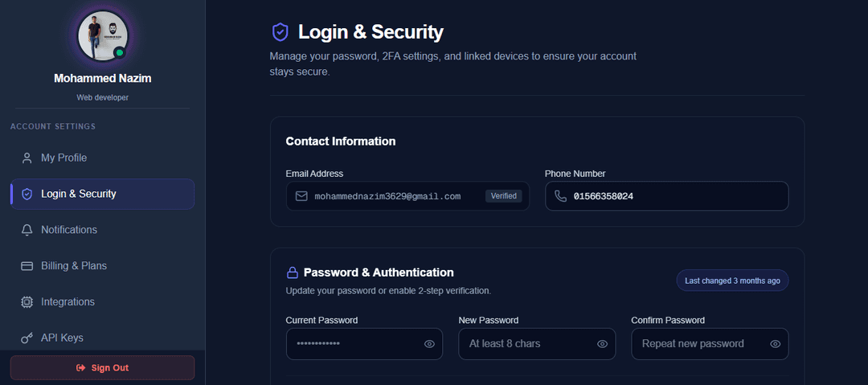Click the shield icon beside Login & Security heading
This screenshot has height=385, width=868.
280,32
